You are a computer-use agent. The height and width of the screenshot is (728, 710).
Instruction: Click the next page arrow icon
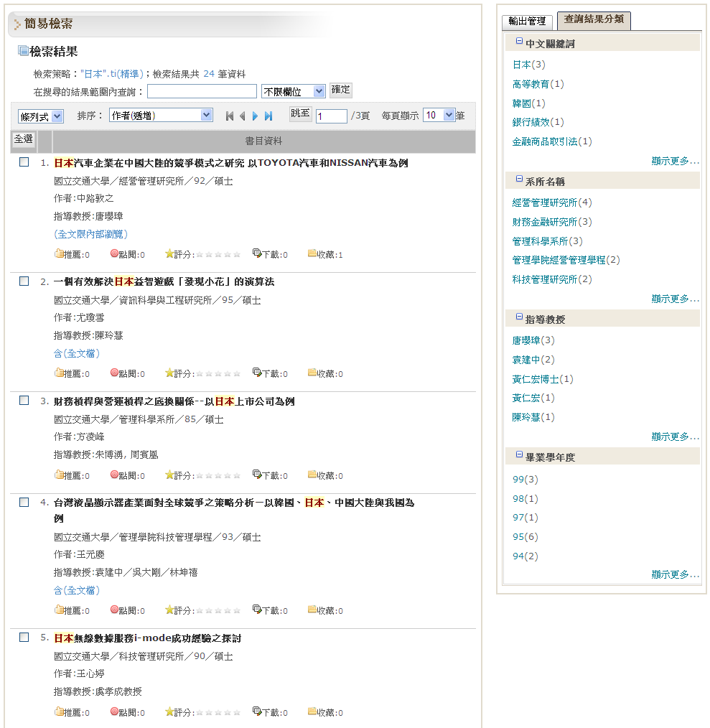(256, 116)
